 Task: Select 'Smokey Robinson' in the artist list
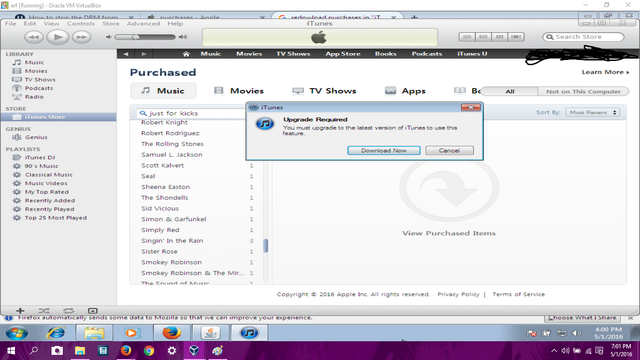coord(171,262)
